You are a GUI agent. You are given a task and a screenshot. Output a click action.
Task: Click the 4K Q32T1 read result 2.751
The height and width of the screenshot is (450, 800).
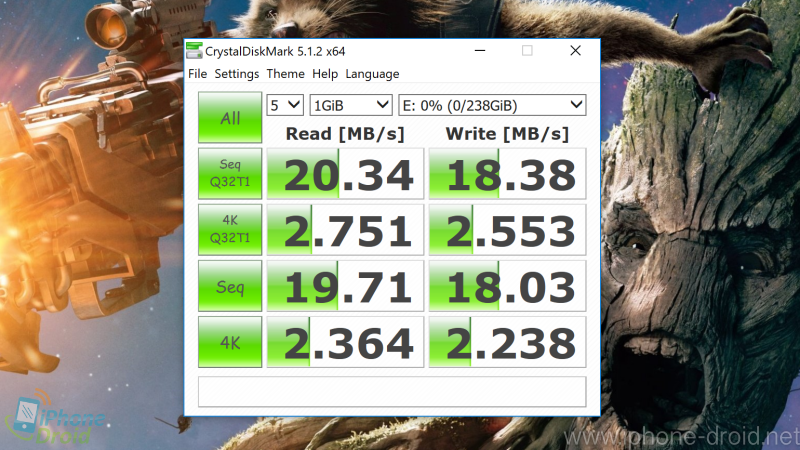[345, 230]
